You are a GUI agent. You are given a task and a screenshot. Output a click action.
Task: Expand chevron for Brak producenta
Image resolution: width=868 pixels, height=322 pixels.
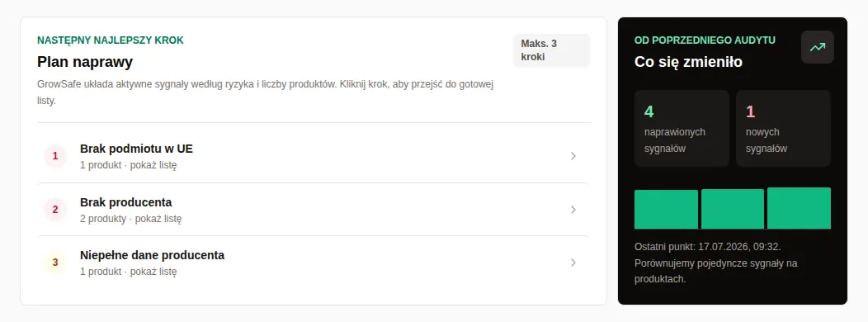pos(573,210)
